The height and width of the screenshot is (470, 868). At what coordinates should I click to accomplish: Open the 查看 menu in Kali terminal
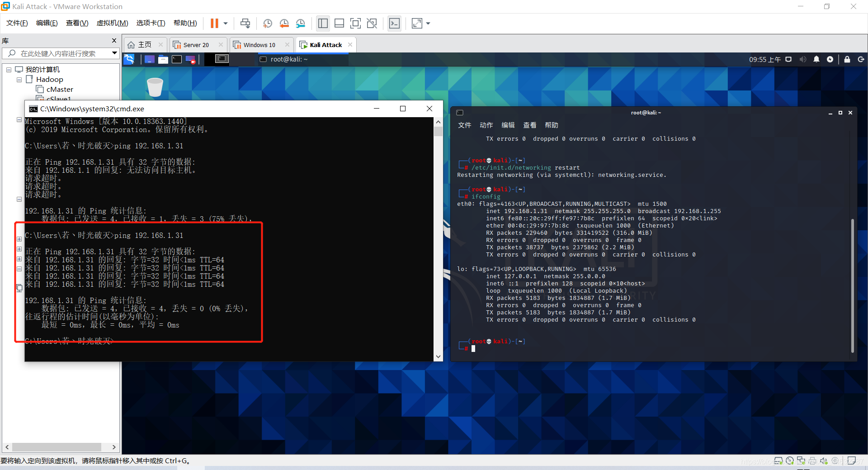coord(529,125)
